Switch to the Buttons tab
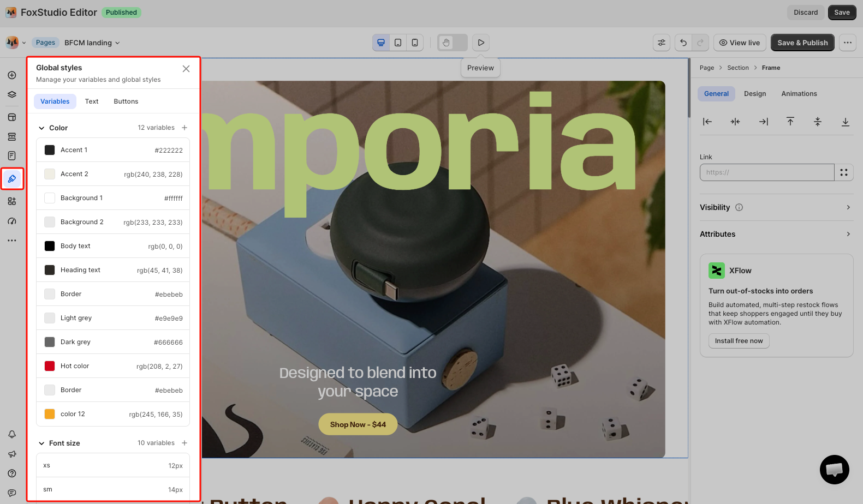Image resolution: width=863 pixels, height=504 pixels. point(126,101)
